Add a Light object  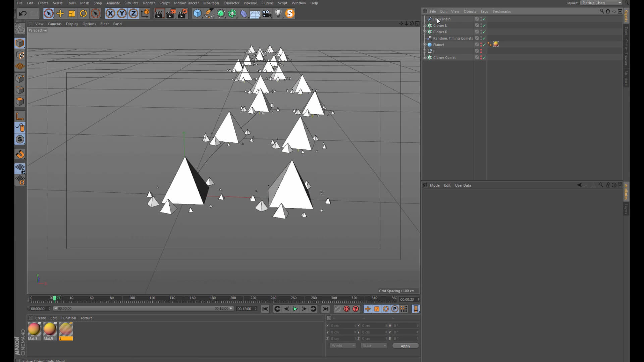(278, 13)
